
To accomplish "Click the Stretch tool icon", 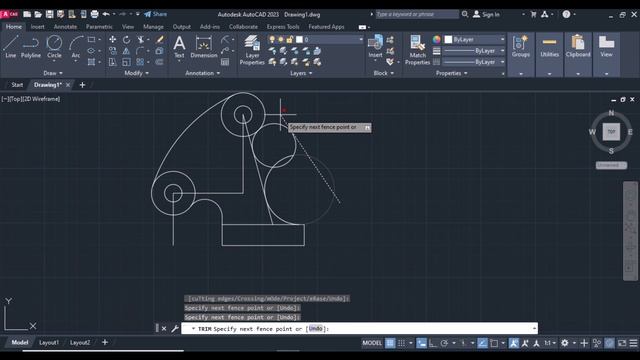I will 112,62.
